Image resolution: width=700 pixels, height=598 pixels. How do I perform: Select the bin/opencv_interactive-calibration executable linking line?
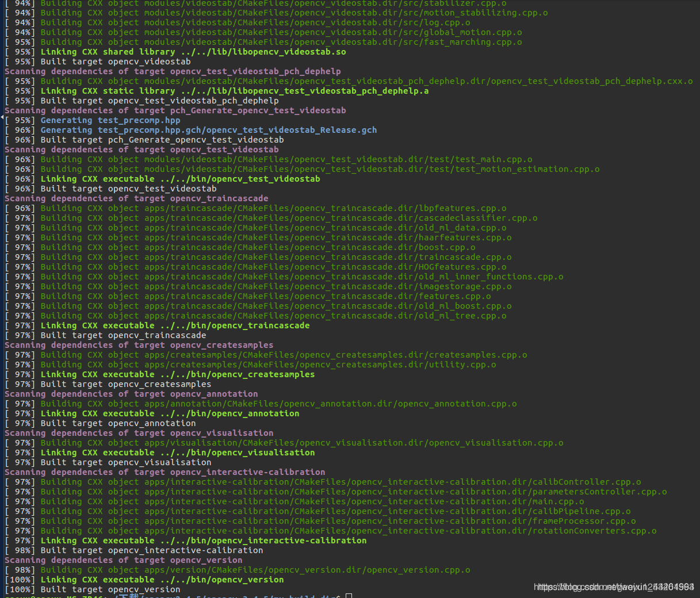(186, 540)
